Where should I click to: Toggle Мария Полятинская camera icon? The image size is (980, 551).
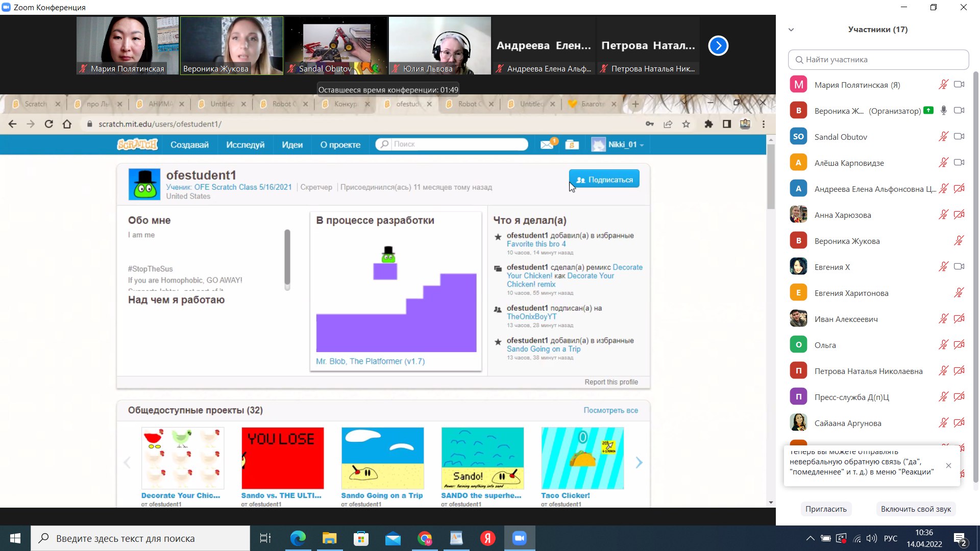(x=959, y=85)
